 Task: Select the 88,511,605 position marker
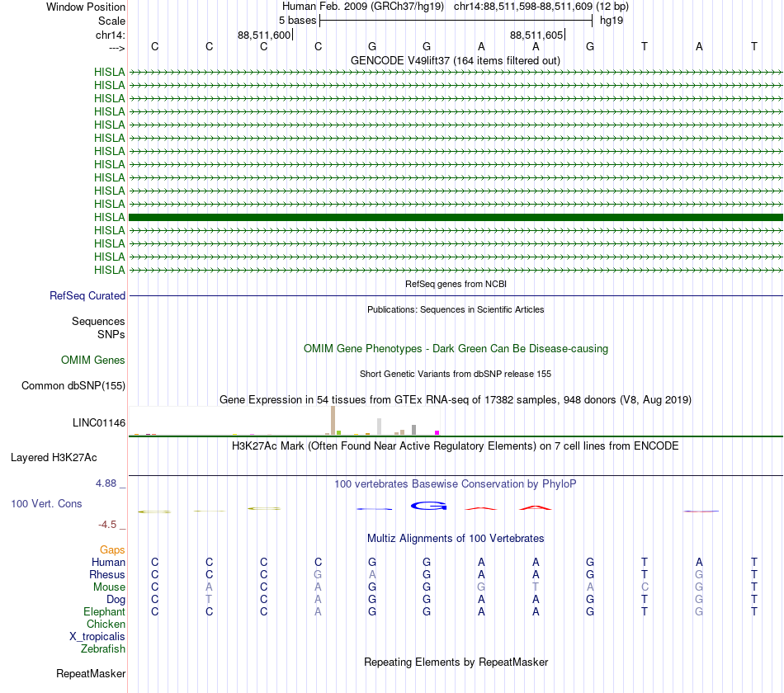point(536,35)
